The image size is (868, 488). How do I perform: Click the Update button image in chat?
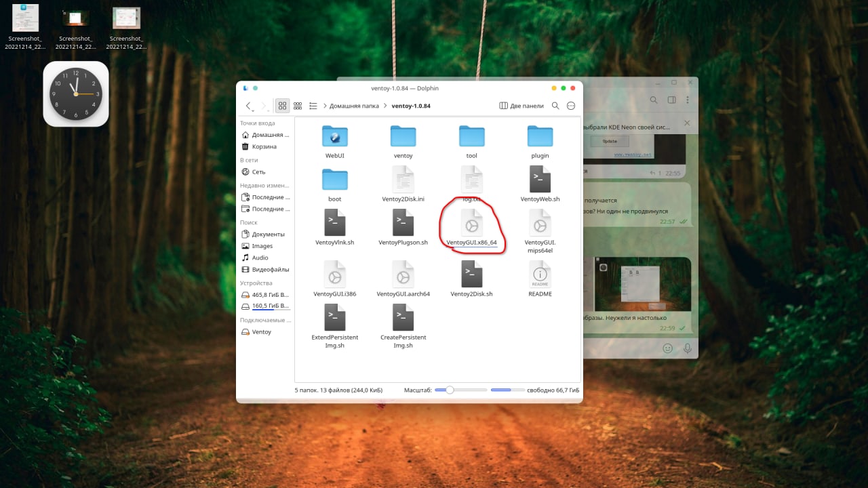click(610, 142)
